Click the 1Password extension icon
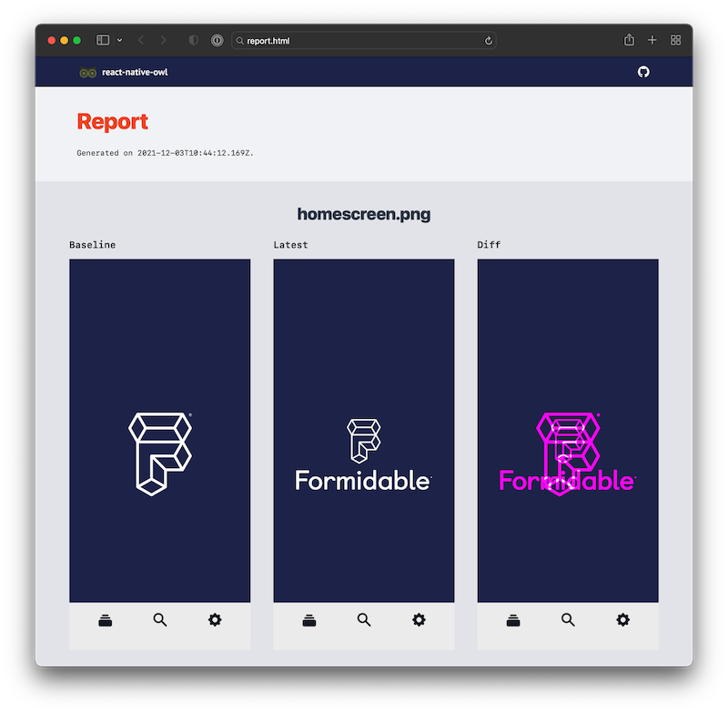 coord(217,40)
